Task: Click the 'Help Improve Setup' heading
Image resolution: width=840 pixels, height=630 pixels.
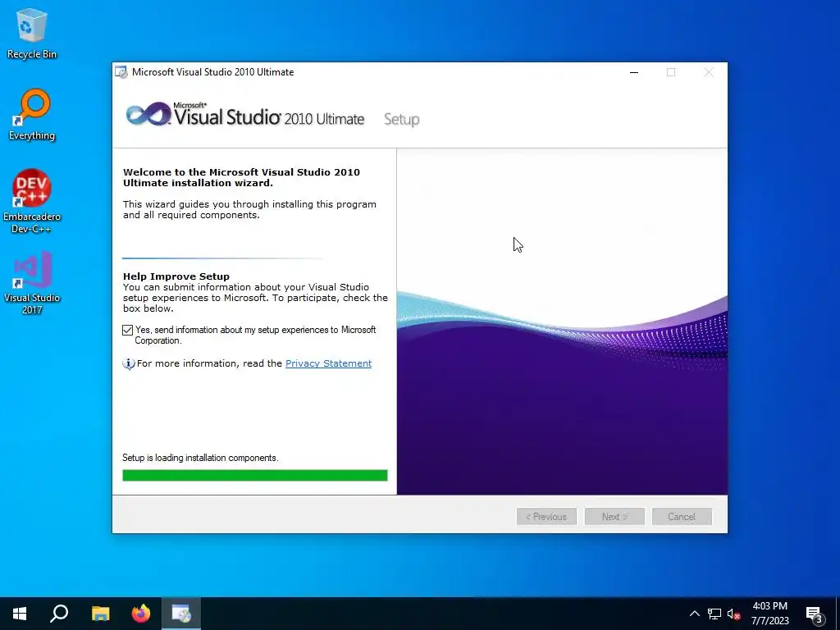Action: [x=176, y=276]
